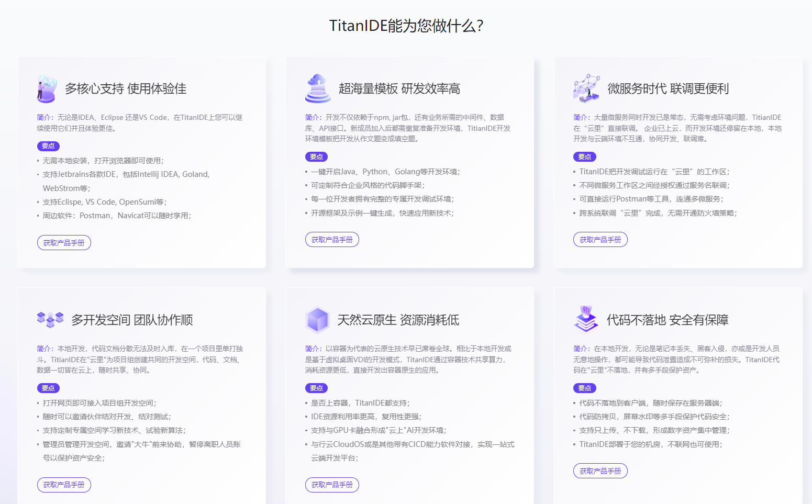This screenshot has height=504, width=812.
Task: Click the layered security shield icon
Action: tap(586, 319)
